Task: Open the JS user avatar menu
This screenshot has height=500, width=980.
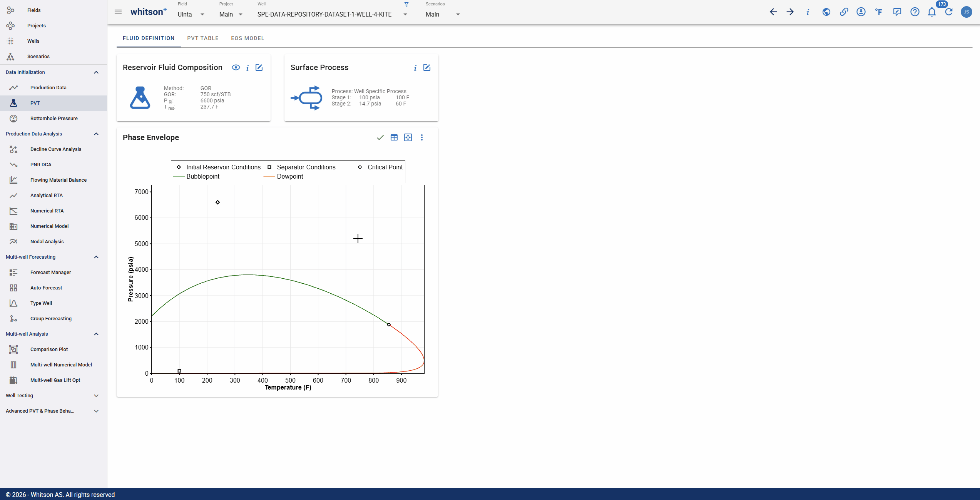Action: 966,12
